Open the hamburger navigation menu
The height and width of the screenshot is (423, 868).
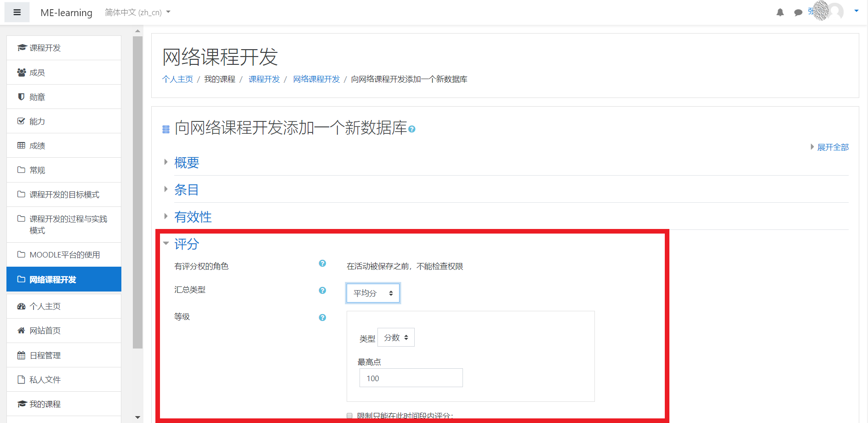pyautogui.click(x=17, y=12)
